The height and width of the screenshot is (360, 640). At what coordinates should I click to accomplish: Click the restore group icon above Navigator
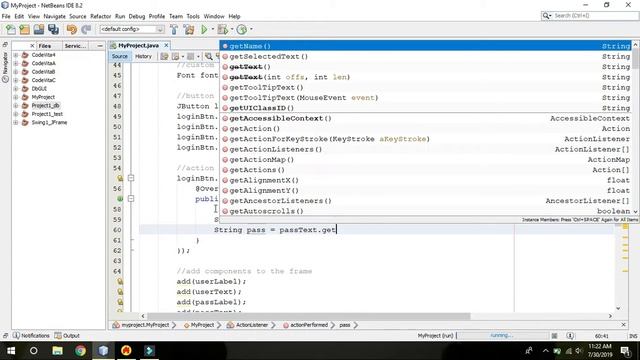[5, 44]
